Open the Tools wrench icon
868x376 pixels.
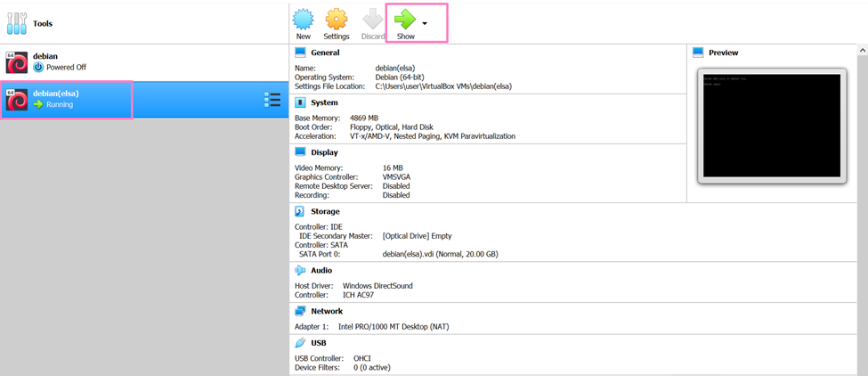tap(17, 23)
